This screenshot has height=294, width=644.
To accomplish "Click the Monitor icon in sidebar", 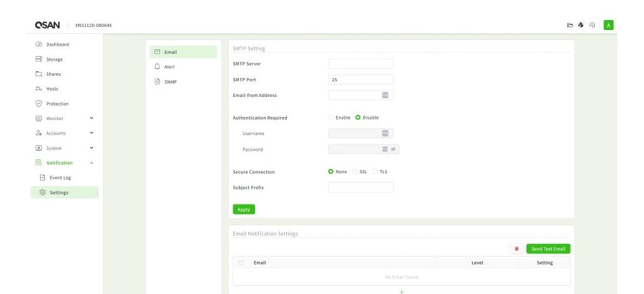I will click(39, 118).
